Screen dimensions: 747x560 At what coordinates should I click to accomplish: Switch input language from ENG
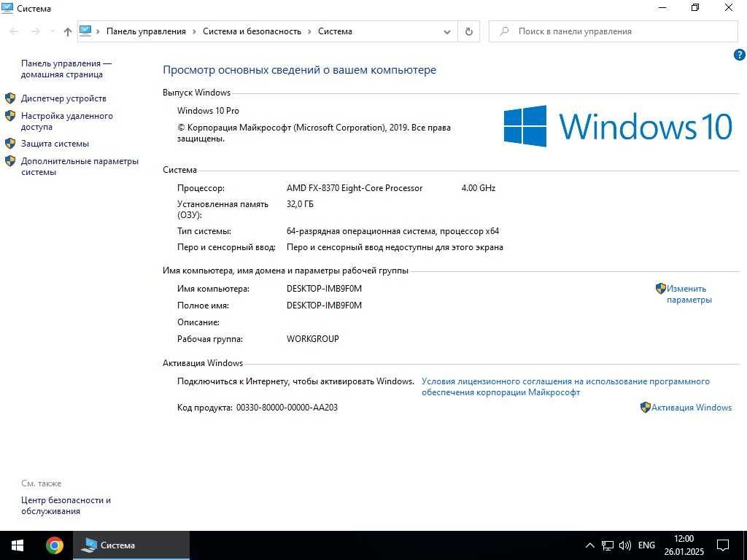[x=646, y=545]
